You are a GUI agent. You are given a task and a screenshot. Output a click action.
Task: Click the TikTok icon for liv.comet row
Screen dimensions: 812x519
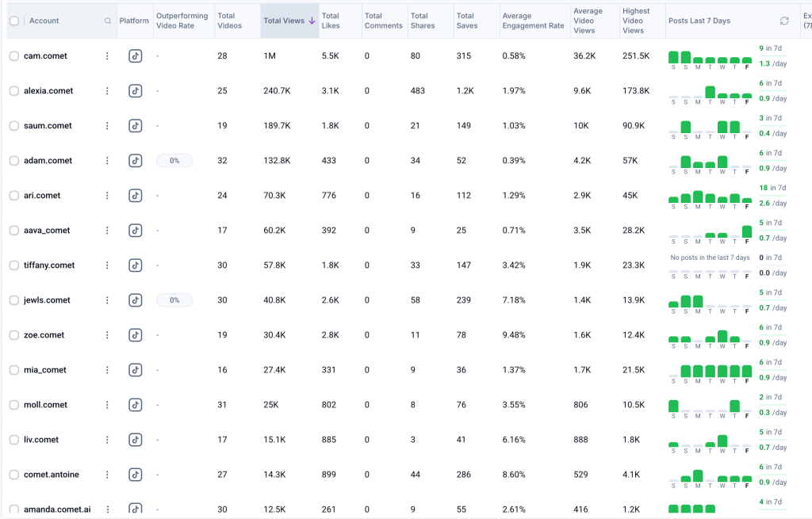coord(136,440)
